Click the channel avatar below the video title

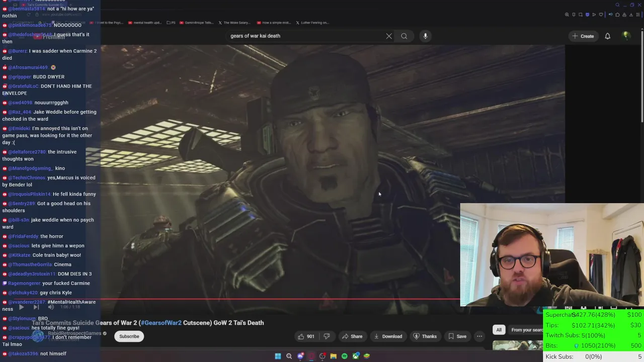click(38, 336)
